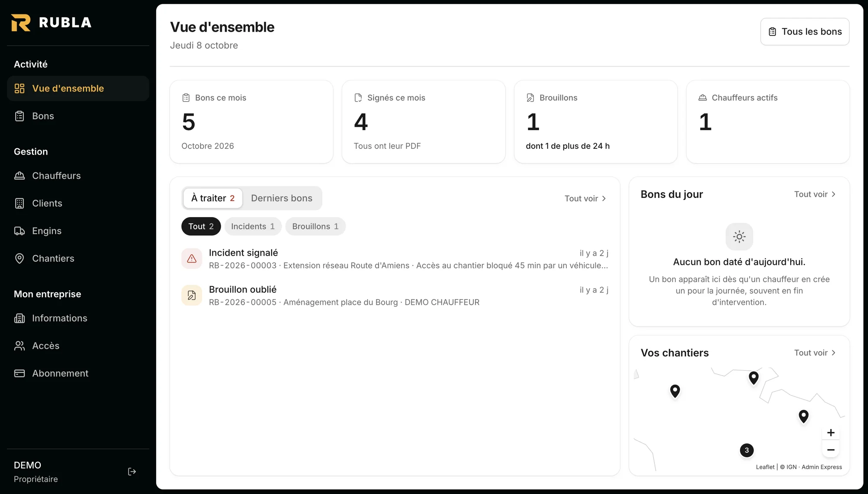The width and height of the screenshot is (868, 494).
Task: Click RB-2026-00003 incident description text
Action: pyautogui.click(x=408, y=266)
